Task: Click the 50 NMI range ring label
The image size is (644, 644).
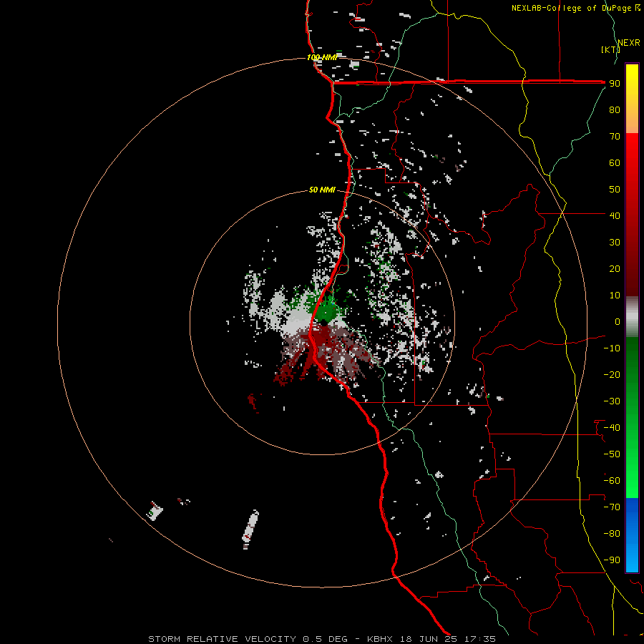Action: click(x=322, y=190)
